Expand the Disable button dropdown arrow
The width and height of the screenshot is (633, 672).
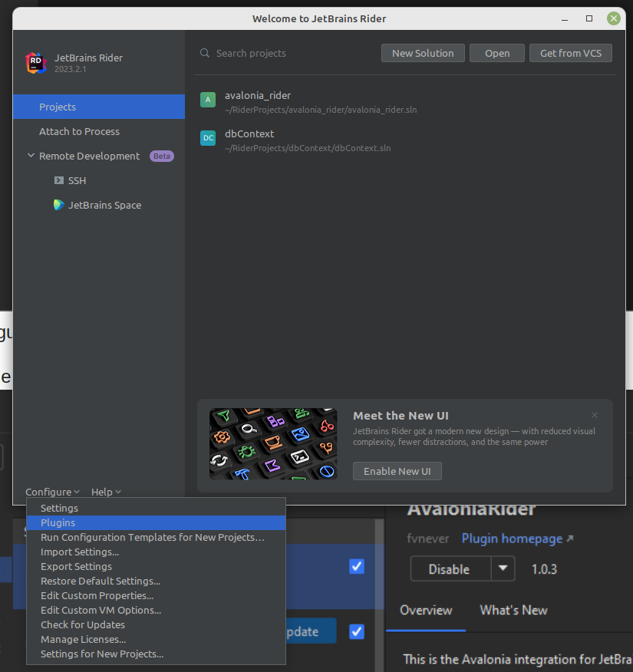tap(503, 568)
